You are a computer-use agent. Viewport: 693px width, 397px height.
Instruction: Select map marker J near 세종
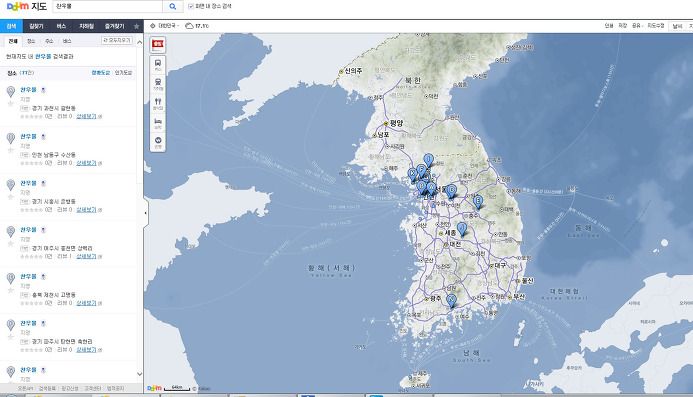pos(462,229)
